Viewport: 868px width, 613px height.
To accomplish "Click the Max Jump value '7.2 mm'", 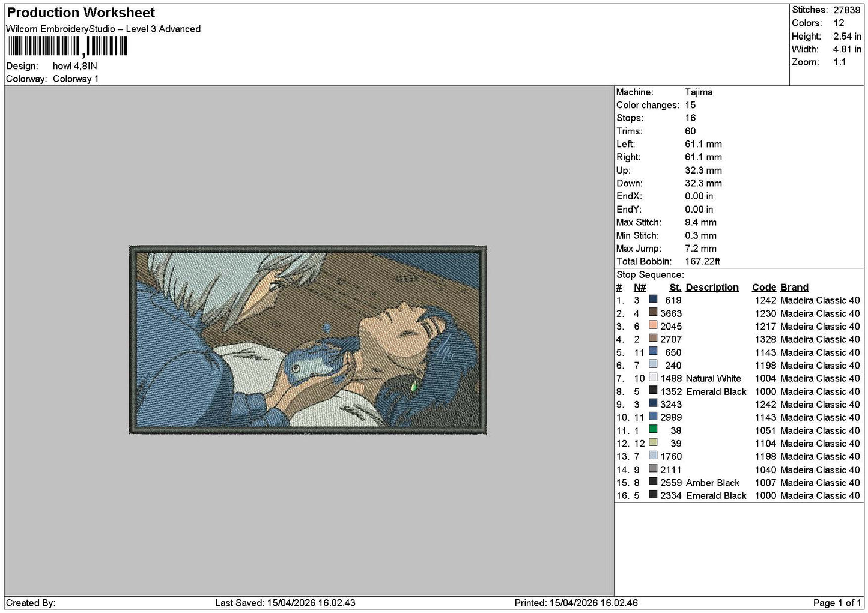I will pyautogui.click(x=700, y=249).
